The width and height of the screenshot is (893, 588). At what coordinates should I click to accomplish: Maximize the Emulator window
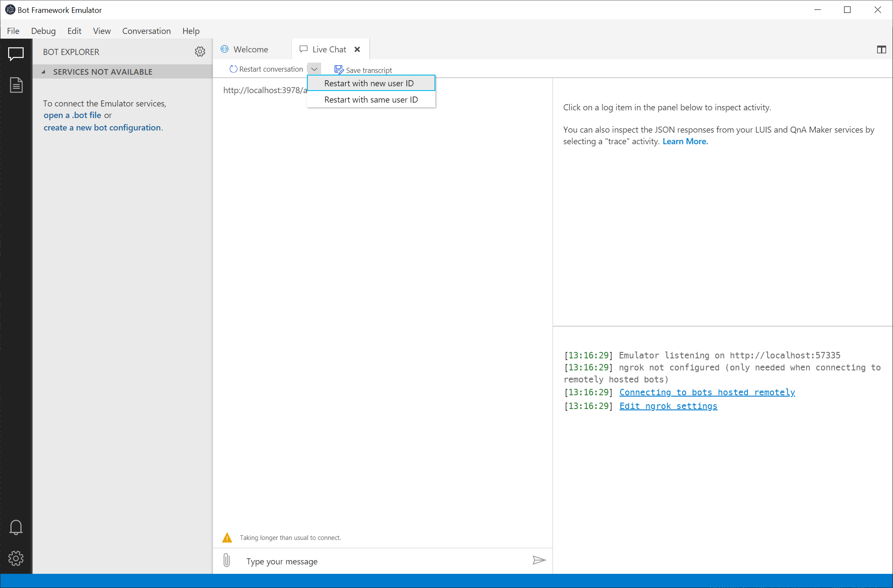click(847, 9)
